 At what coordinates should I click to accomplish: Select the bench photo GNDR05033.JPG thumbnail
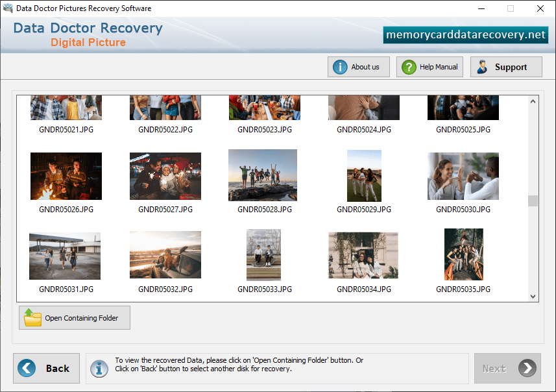click(264, 255)
